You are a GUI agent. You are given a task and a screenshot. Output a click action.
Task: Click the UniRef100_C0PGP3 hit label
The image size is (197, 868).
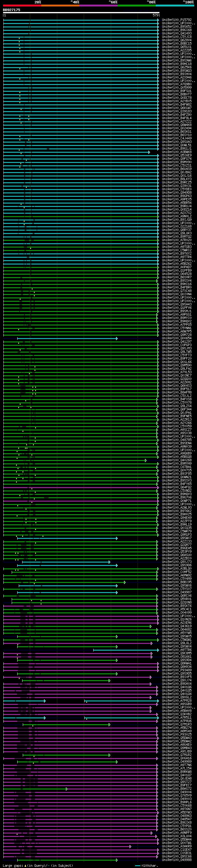(x=177, y=345)
